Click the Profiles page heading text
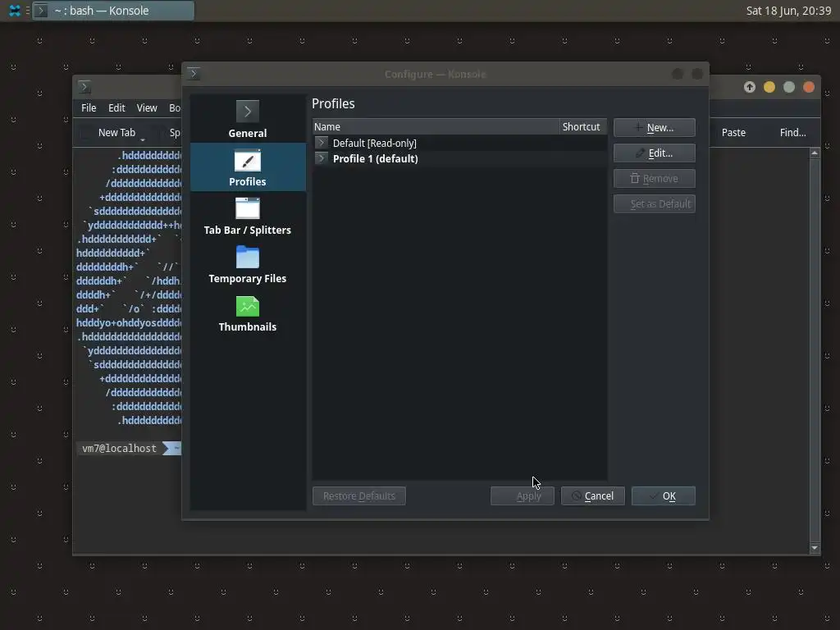Viewport: 840px width, 630px height. 333,103
